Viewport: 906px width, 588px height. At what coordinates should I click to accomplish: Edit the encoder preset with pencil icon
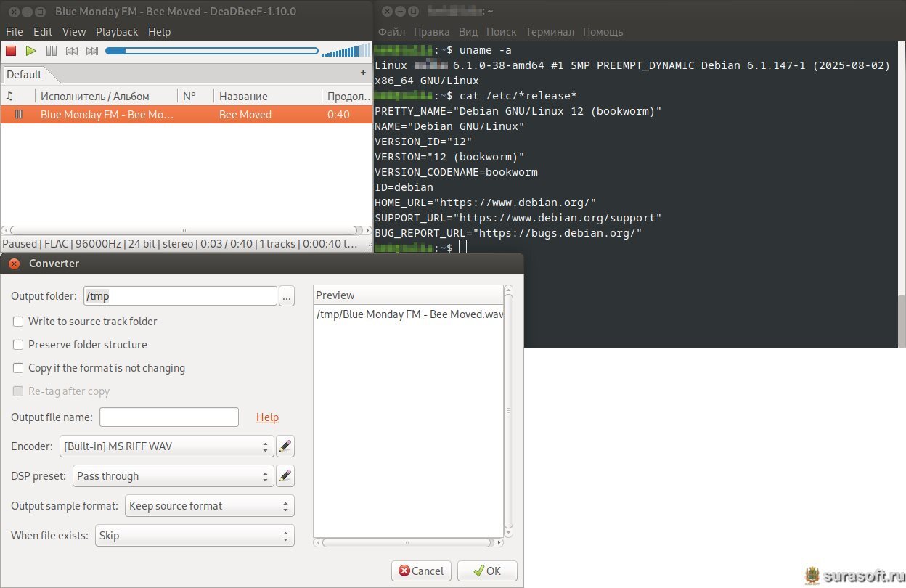click(285, 446)
